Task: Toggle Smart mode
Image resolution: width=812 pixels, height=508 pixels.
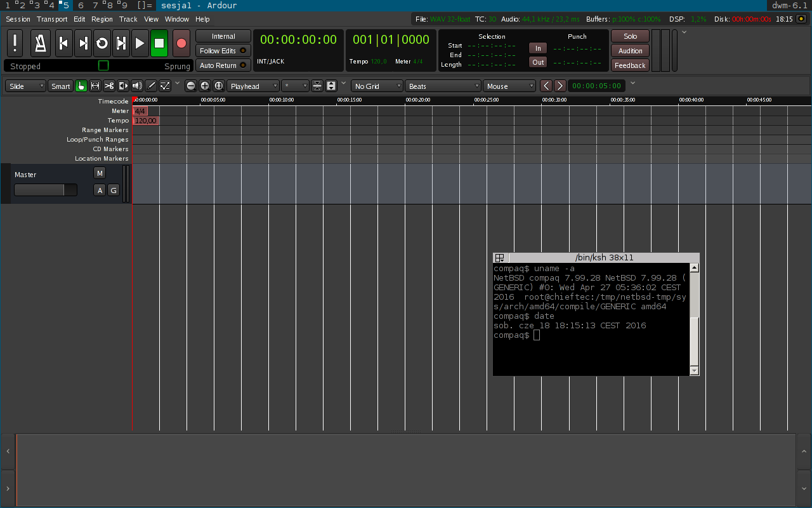Action: (x=61, y=86)
